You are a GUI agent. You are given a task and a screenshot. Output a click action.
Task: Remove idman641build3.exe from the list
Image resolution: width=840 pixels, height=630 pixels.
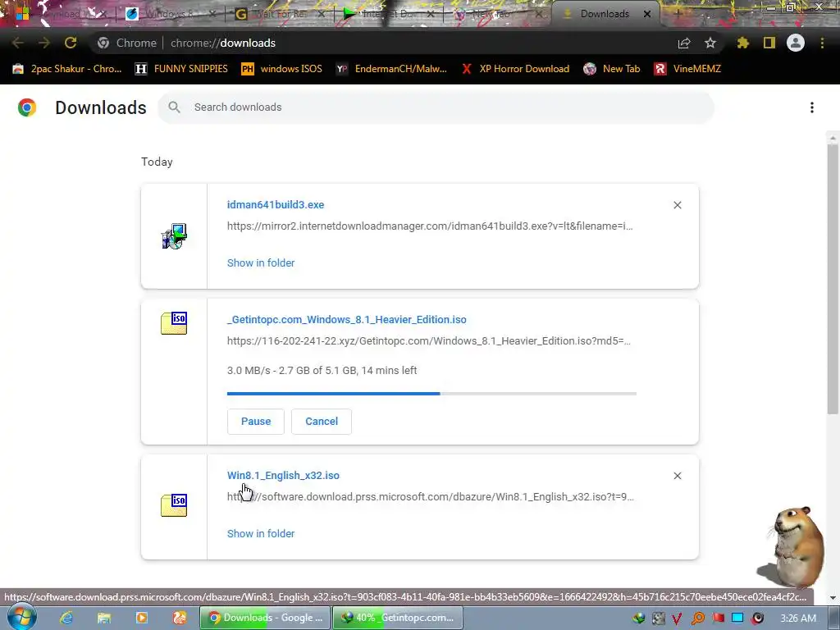pyautogui.click(x=677, y=205)
